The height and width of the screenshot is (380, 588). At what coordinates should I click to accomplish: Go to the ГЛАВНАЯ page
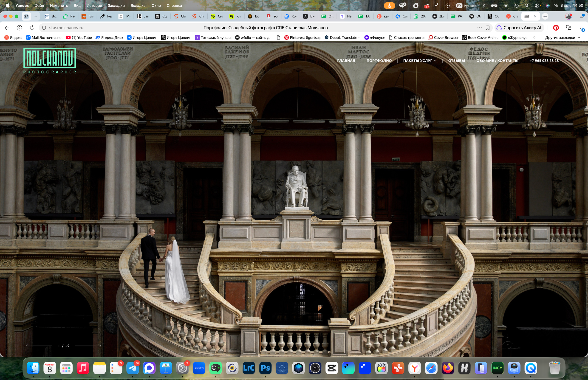pos(346,61)
